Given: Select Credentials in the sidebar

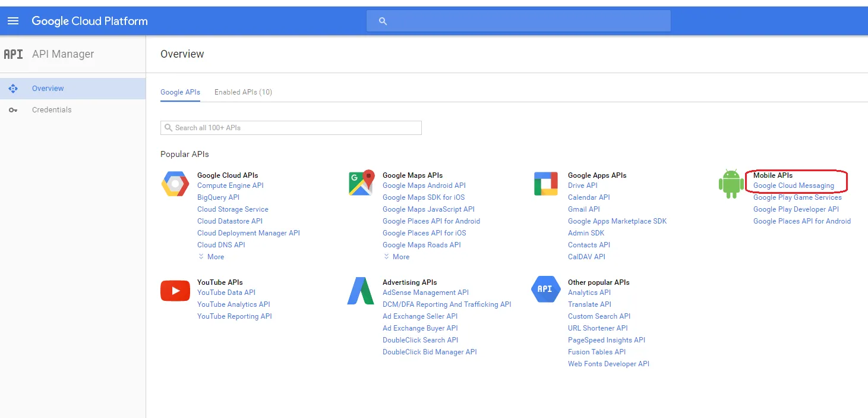Looking at the screenshot, I should pos(72,110).
